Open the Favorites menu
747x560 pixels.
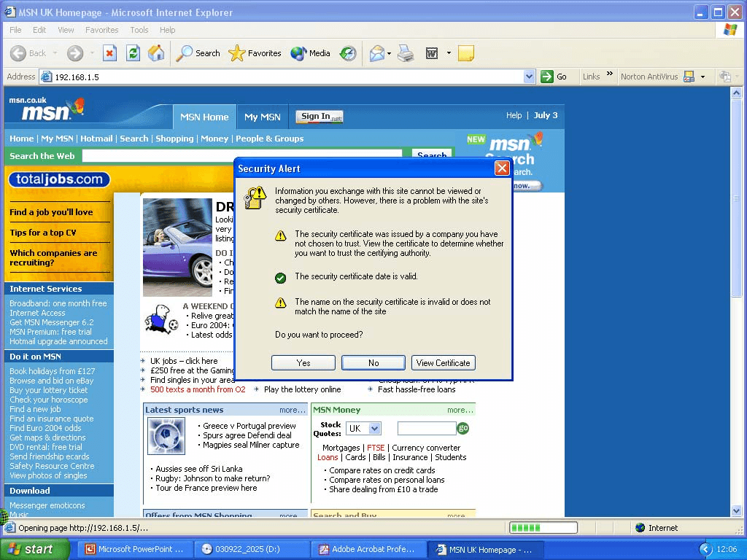point(102,30)
